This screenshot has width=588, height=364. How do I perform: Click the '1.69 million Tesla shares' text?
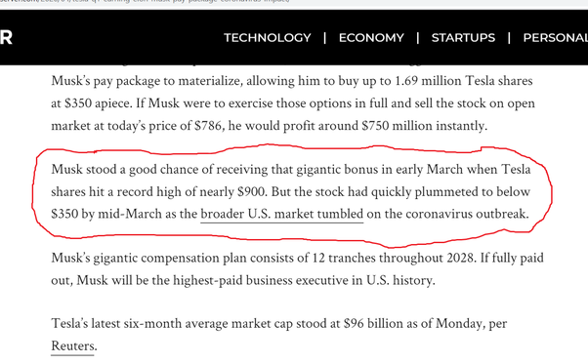coord(464,81)
